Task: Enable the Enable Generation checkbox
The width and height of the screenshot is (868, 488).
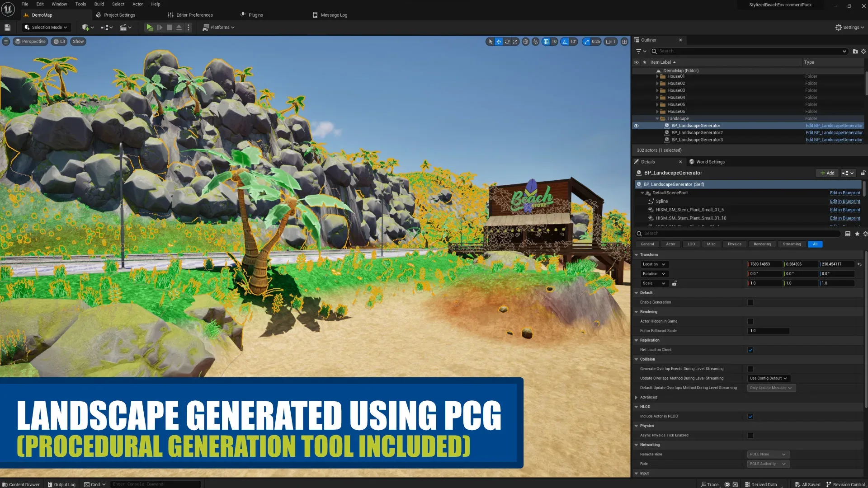Action: pos(750,302)
